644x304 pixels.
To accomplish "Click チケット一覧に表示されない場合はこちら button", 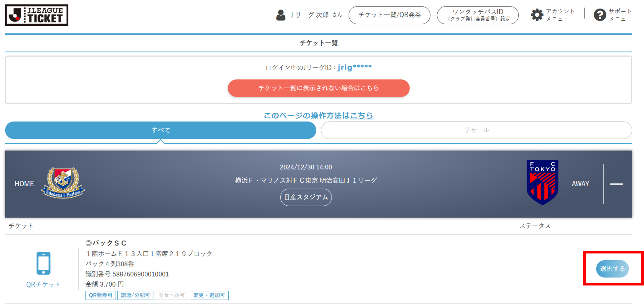I will click(319, 88).
